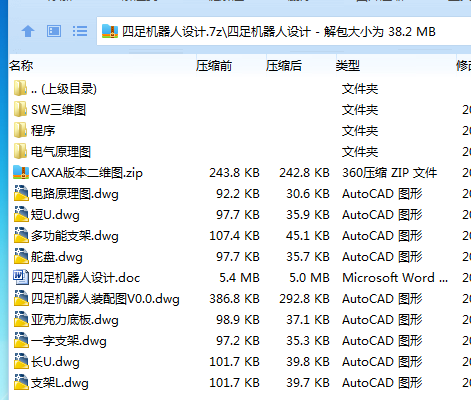This screenshot has width=471, height=400.
Task: Select the 多功能支架.dwg file icon
Action: click(21, 236)
